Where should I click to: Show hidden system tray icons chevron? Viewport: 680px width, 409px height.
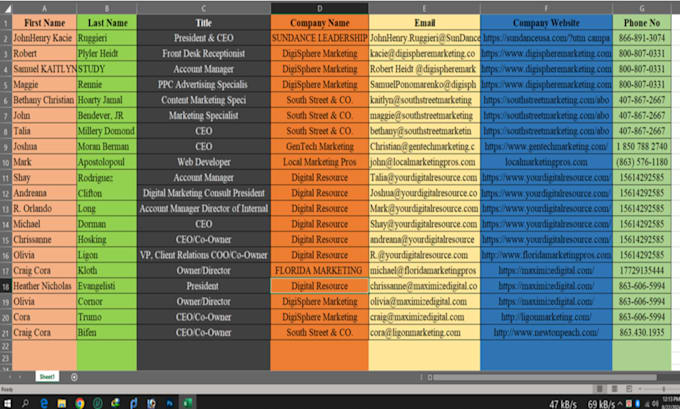[x=620, y=404]
